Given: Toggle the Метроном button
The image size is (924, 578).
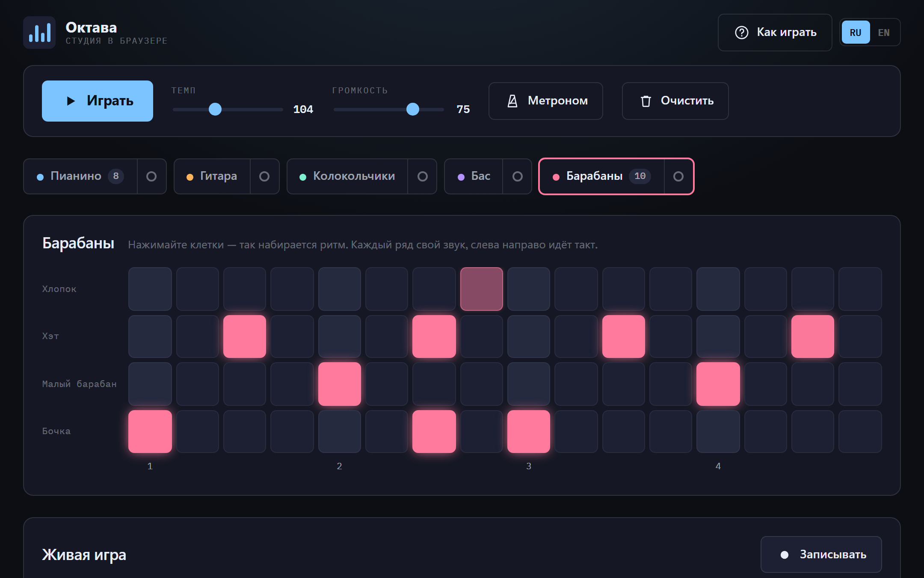Looking at the screenshot, I should pyautogui.click(x=546, y=101).
